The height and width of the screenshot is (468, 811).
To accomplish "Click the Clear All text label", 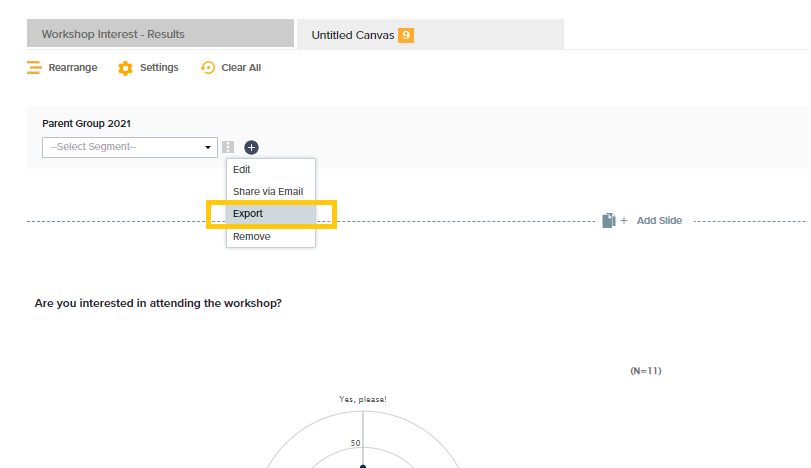I will pyautogui.click(x=241, y=68).
